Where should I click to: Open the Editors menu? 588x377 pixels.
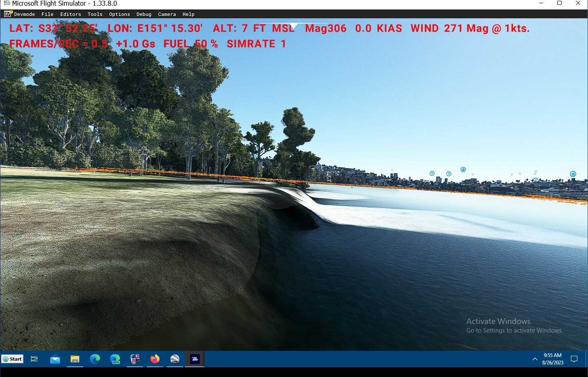pyautogui.click(x=71, y=14)
